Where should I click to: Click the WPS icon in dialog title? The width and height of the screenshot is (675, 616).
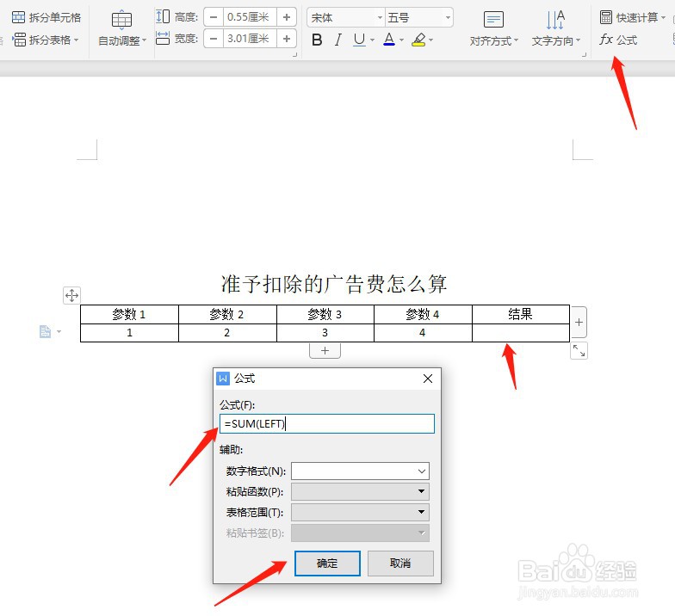[x=222, y=379]
